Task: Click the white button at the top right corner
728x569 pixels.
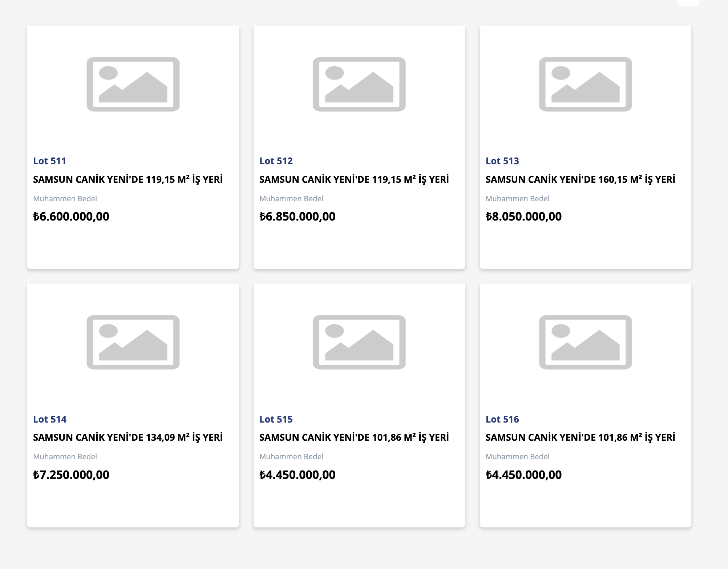Action: pos(688,3)
